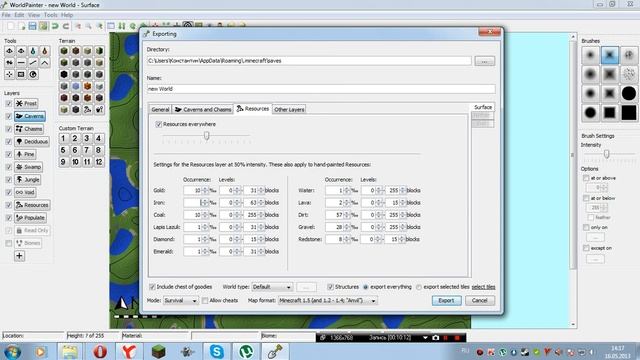Switch to Caverns and Chasms tab

pyautogui.click(x=203, y=109)
